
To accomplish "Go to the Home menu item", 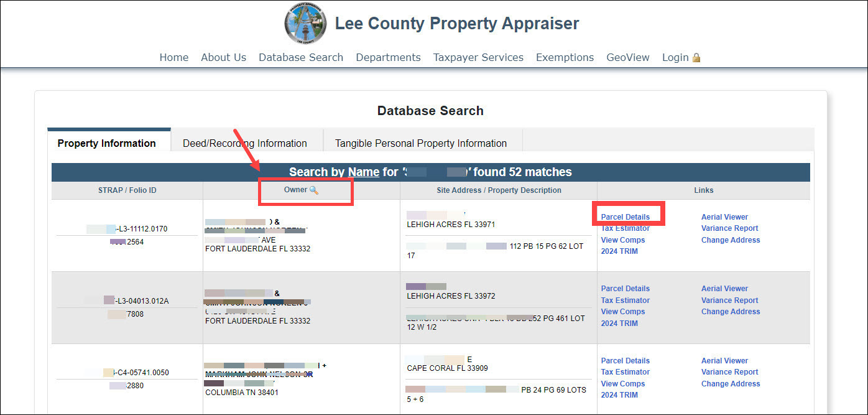I will [x=173, y=57].
